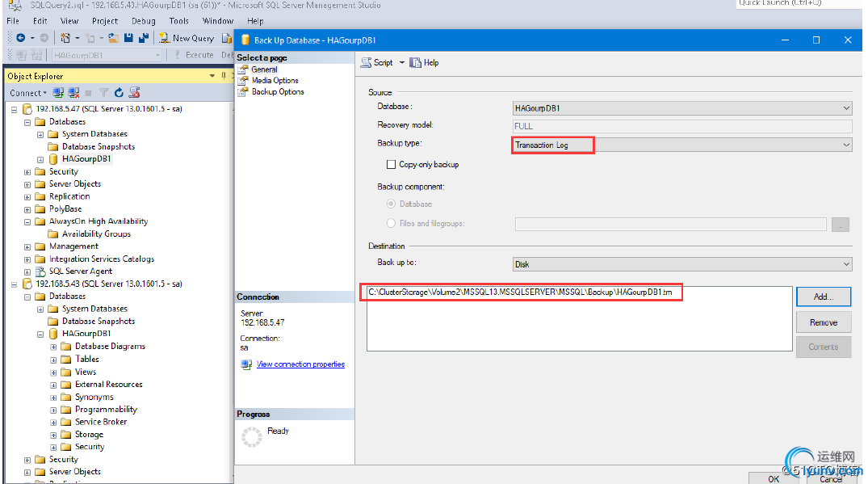Image resolution: width=868 pixels, height=484 pixels.
Task: Expand the Tables folder under HAGourpDB1
Action: (x=53, y=360)
